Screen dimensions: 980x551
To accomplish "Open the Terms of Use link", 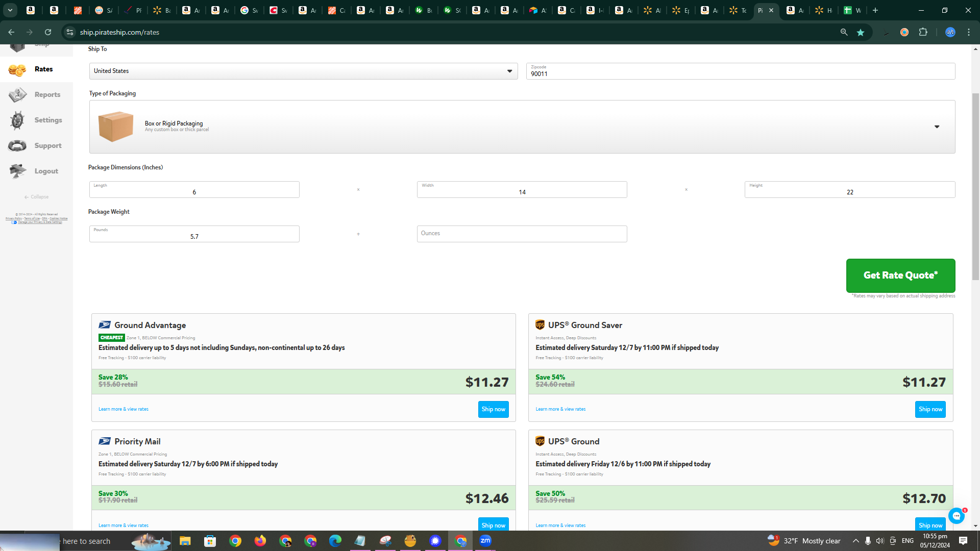I will [32, 218].
